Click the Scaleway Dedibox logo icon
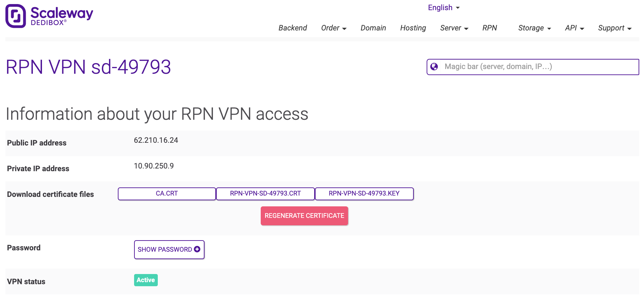Image resolution: width=644 pixels, height=295 pixels. (16, 16)
